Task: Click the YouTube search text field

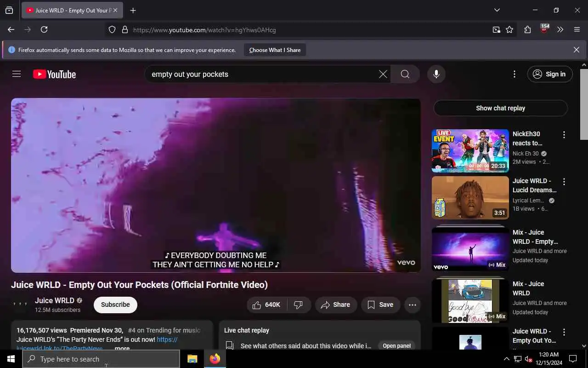Action: (262, 74)
